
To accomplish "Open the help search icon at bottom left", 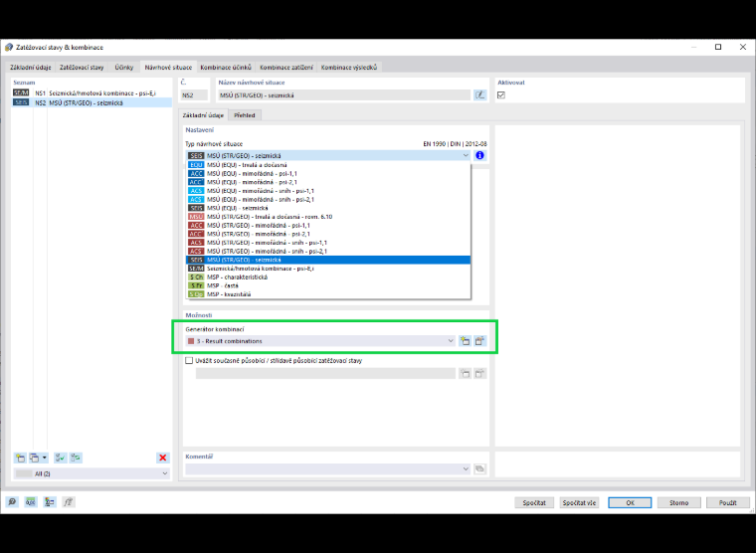I will coord(12,502).
